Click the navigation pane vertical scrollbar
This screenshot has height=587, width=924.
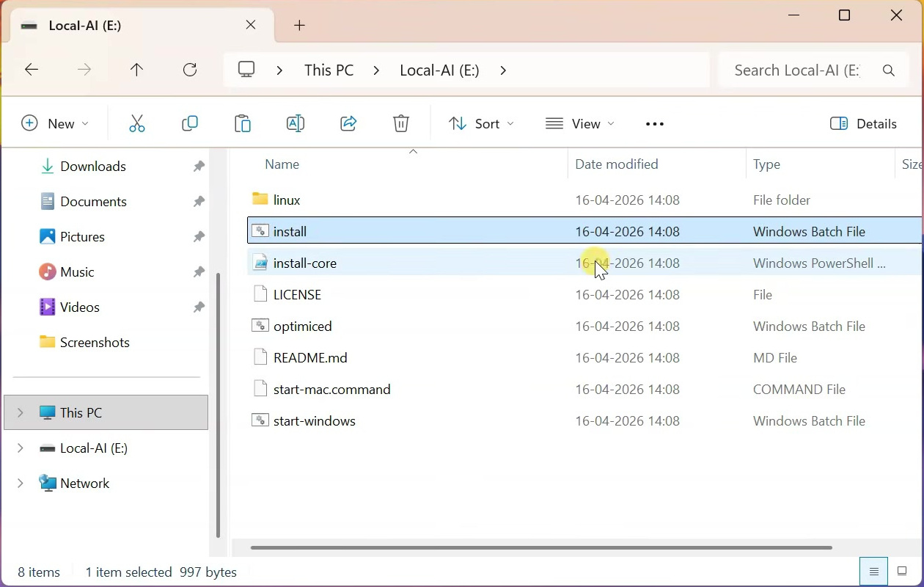coord(218,405)
